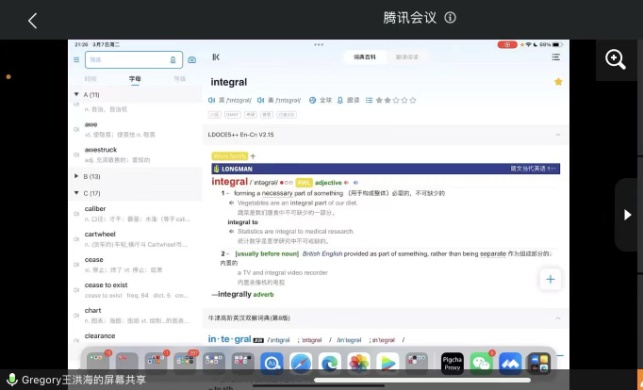643x390 pixels.
Task: Click the blue plus floating button
Action: (x=550, y=279)
